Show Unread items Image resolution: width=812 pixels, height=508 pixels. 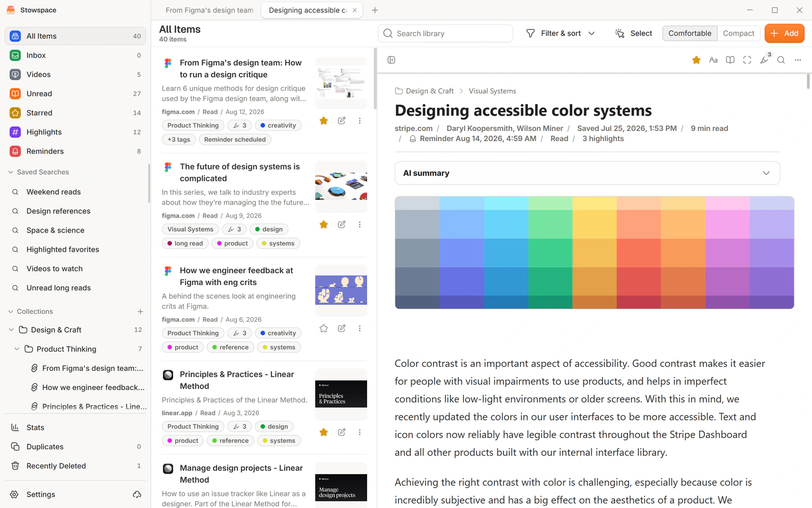pyautogui.click(x=75, y=94)
